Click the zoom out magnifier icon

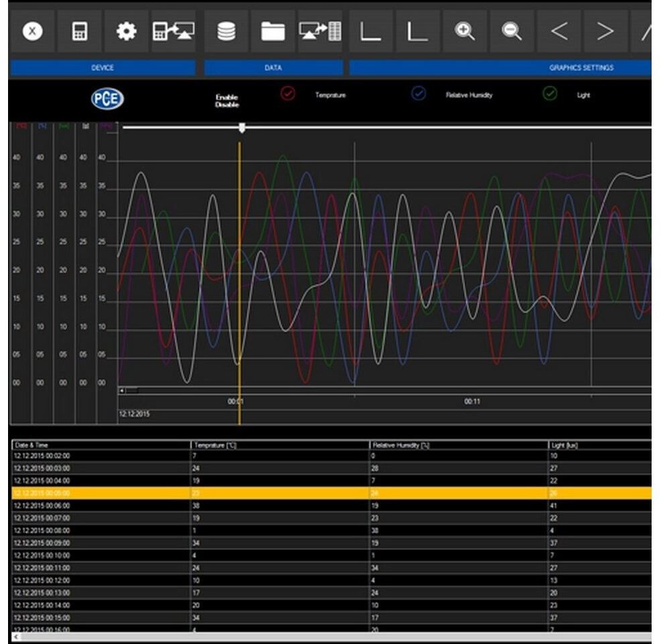(512, 32)
